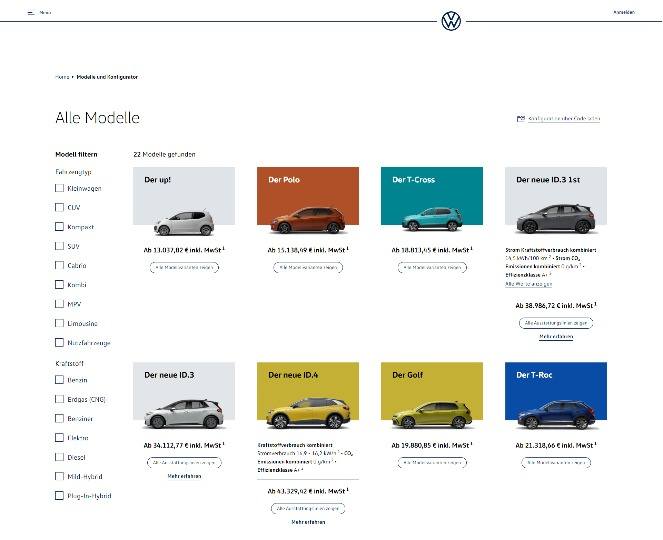Screen dimensions: 663x540
Task: Tick the SUV checkbox
Action: [60, 246]
